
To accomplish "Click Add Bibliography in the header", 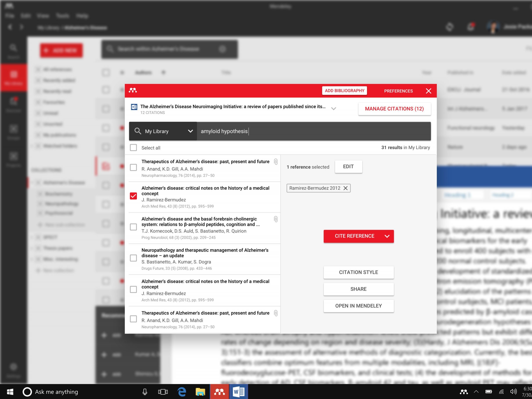I will [x=344, y=91].
